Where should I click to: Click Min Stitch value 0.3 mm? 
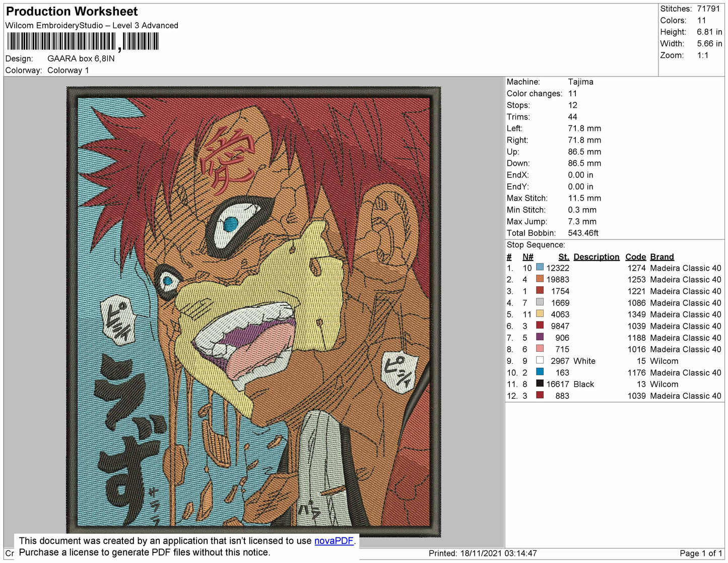tap(582, 210)
